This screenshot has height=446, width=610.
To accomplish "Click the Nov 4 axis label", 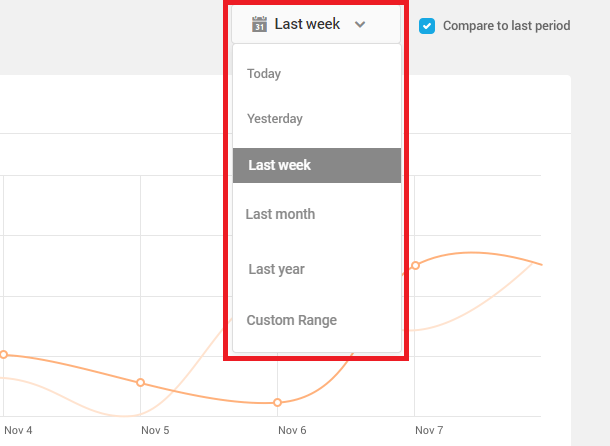I will (18, 430).
